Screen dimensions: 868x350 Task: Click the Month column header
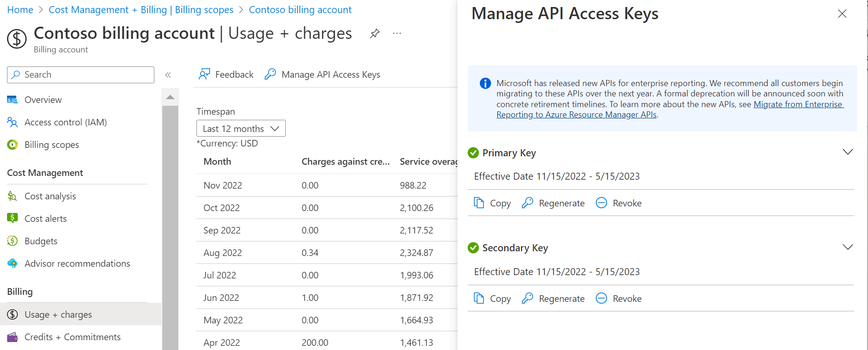pyautogui.click(x=217, y=161)
